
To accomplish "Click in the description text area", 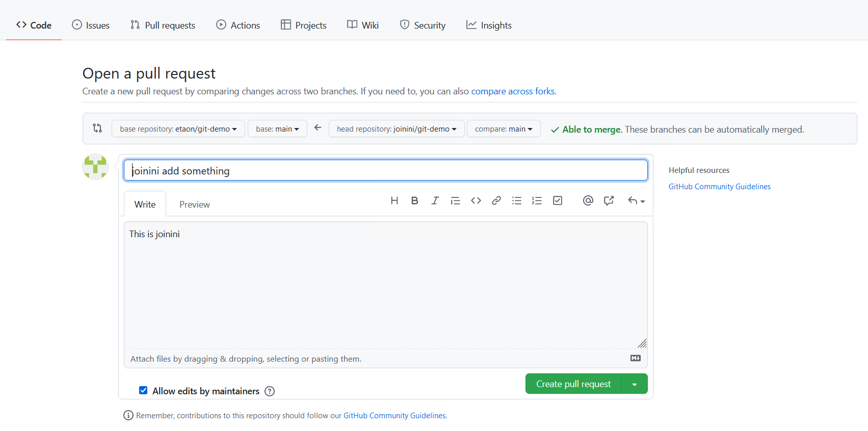I will (x=386, y=285).
